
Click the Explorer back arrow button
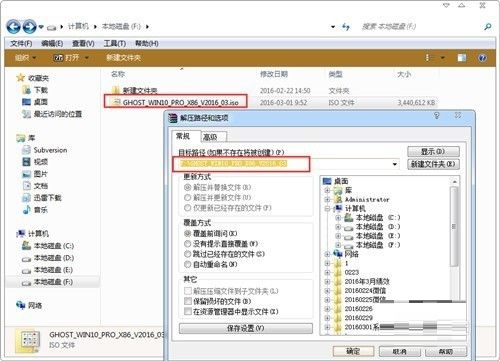[13, 27]
